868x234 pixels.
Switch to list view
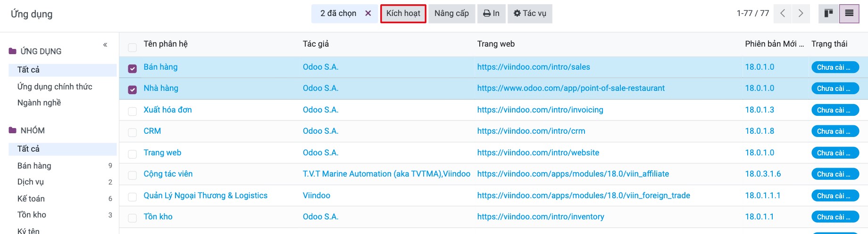[849, 13]
